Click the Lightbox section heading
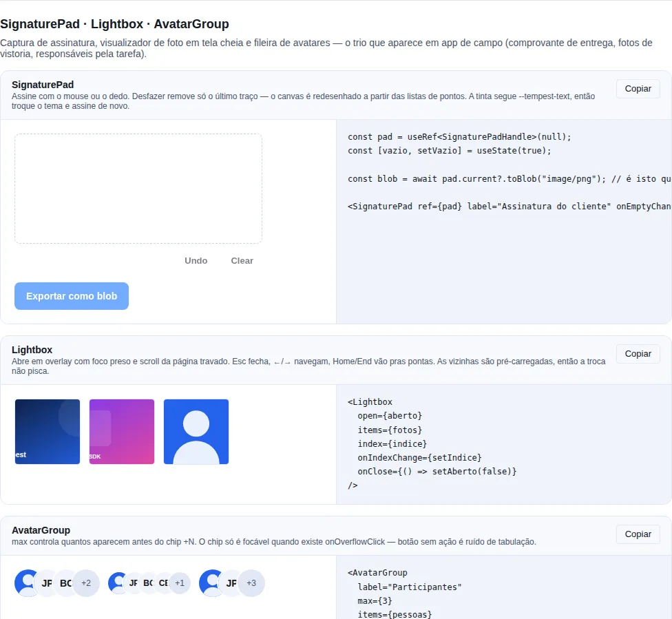This screenshot has height=619, width=672. point(32,349)
